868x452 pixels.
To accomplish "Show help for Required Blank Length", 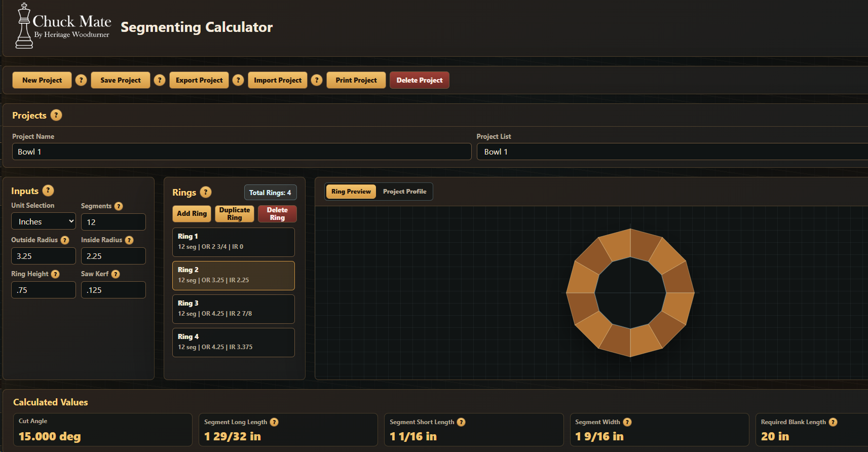I will tap(833, 422).
